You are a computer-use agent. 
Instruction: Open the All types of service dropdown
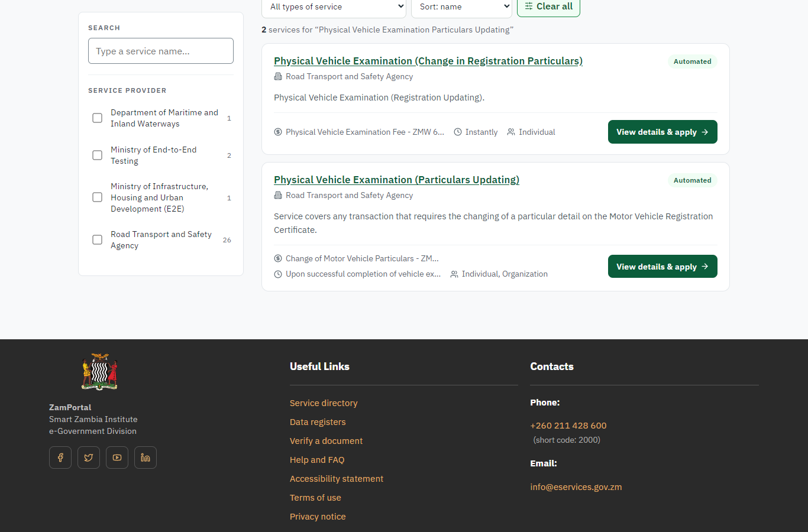(334, 7)
